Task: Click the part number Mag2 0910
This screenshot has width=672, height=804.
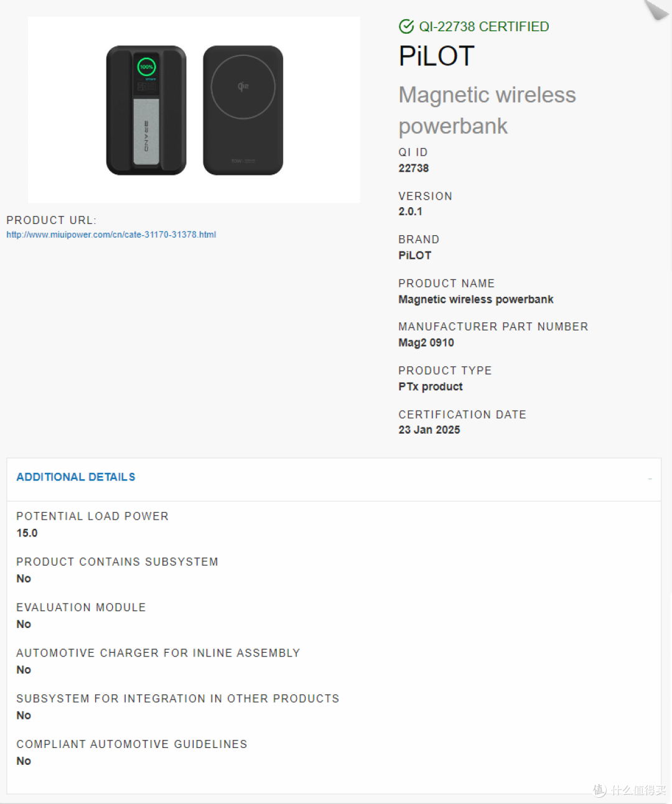Action: (x=426, y=343)
